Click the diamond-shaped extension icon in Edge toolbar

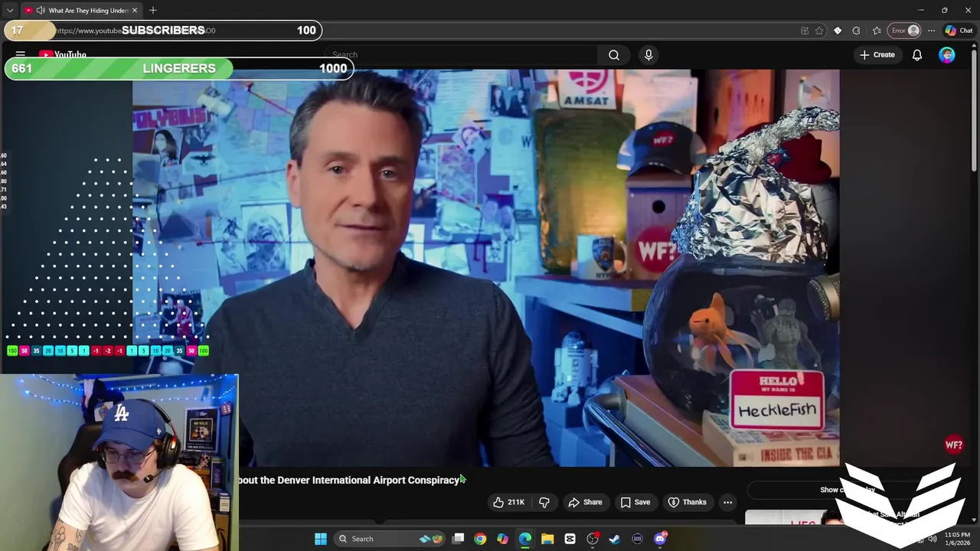pyautogui.click(x=838, y=31)
